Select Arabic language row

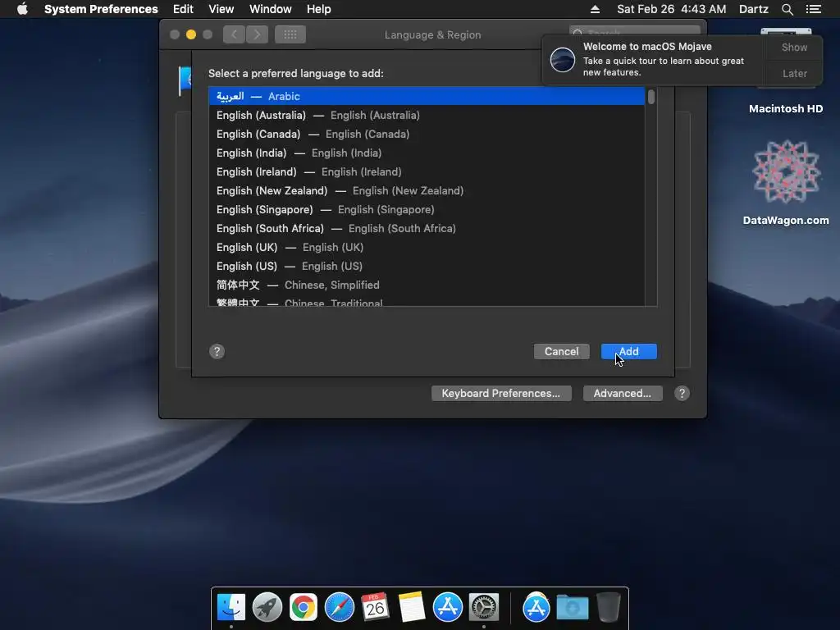[427, 97]
